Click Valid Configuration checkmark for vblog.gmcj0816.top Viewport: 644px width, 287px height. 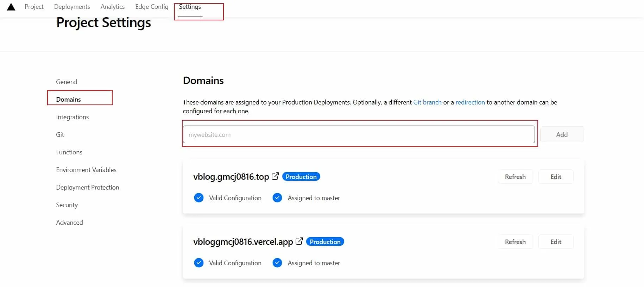coord(199,198)
